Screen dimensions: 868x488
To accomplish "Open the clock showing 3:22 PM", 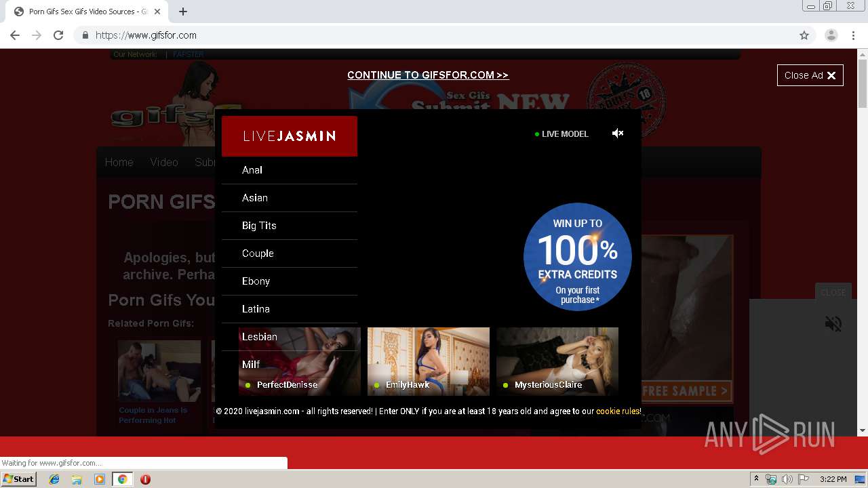I will click(x=833, y=479).
